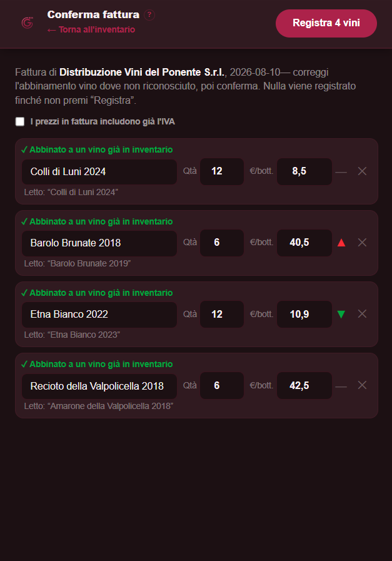Click quantity field showing 12 for Colli di Luni
The width and height of the screenshot is (392, 561).
(222, 171)
